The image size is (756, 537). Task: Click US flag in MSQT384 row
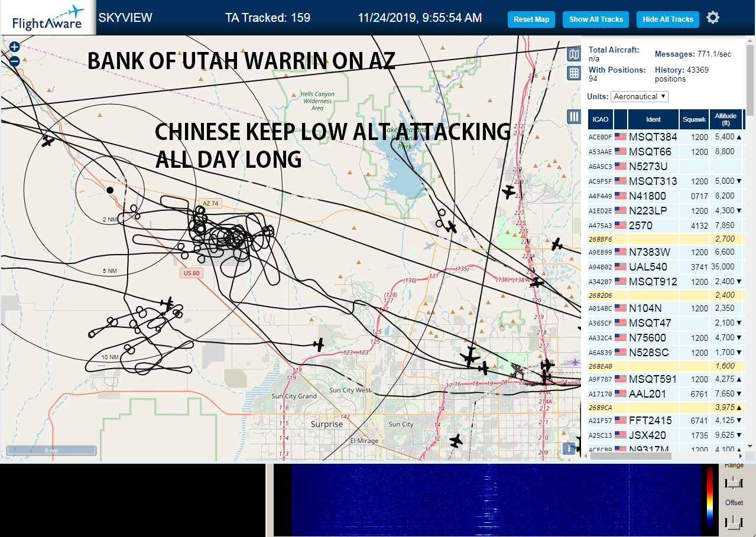[621, 137]
